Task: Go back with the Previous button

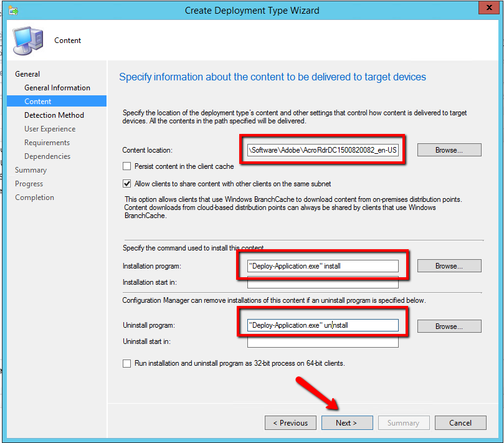Action: pyautogui.click(x=290, y=423)
